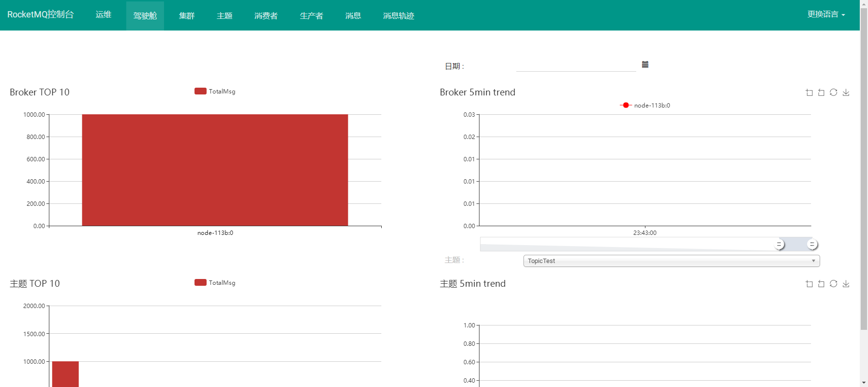
Task: Open the 更换语言 language dropdown
Action: click(826, 15)
